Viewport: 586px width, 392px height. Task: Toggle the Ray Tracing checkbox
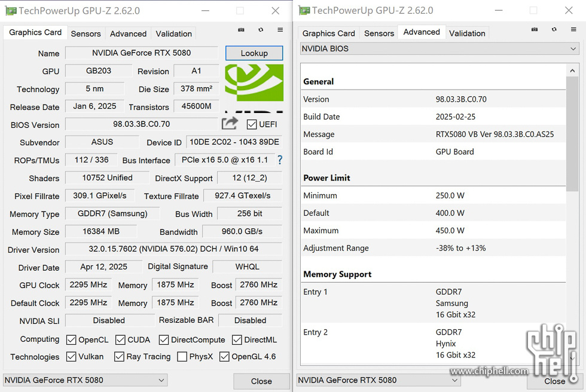tap(119, 357)
